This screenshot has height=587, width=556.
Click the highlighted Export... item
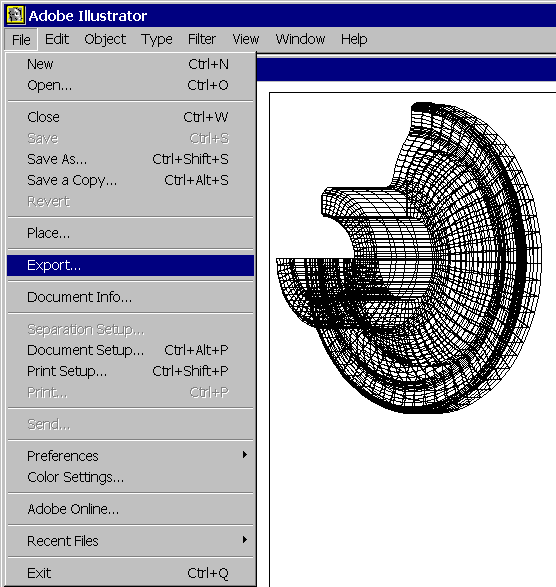pyautogui.click(x=130, y=265)
